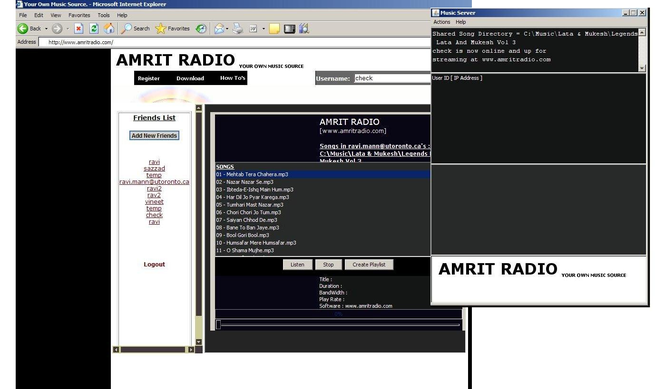Click the Download link in the navigation bar
This screenshot has height=389, width=665.
tap(190, 78)
